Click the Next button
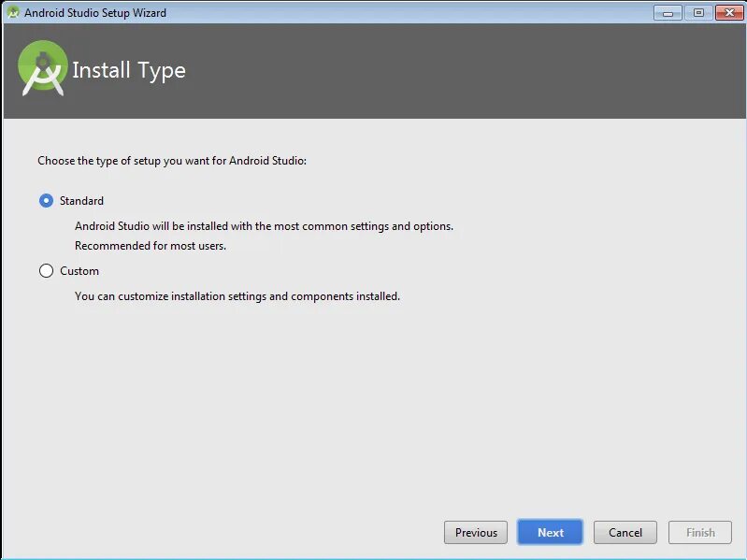Screen dimensions: 747x560 point(551,532)
